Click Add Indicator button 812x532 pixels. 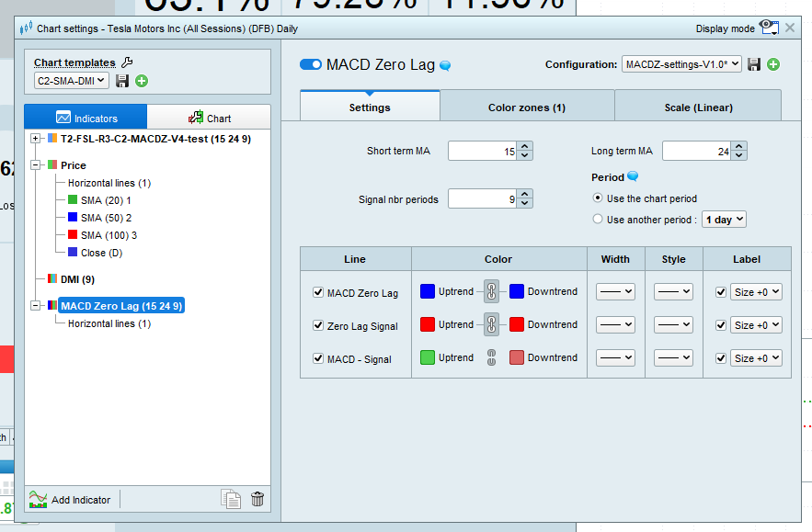pos(70,500)
